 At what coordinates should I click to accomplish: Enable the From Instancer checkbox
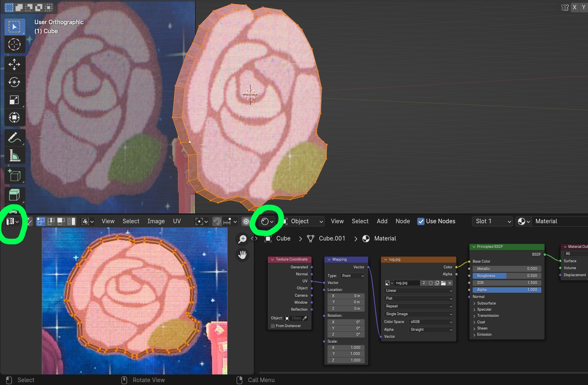pyautogui.click(x=273, y=325)
